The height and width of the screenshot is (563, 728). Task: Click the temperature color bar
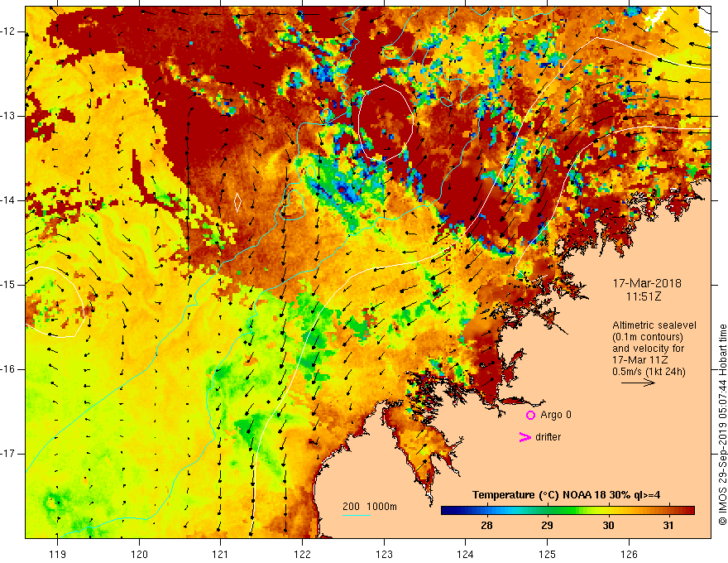pyautogui.click(x=568, y=511)
